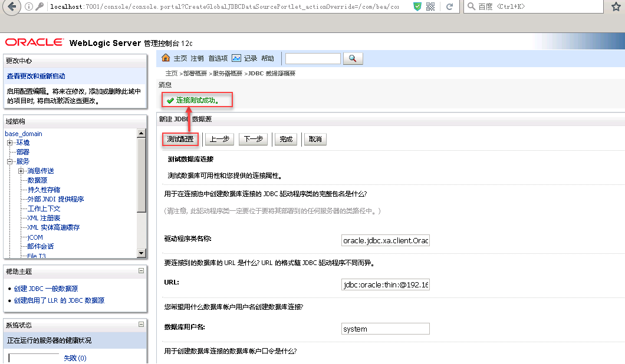Open 数据源 in domain tree
The height and width of the screenshot is (364, 625).
tap(37, 180)
